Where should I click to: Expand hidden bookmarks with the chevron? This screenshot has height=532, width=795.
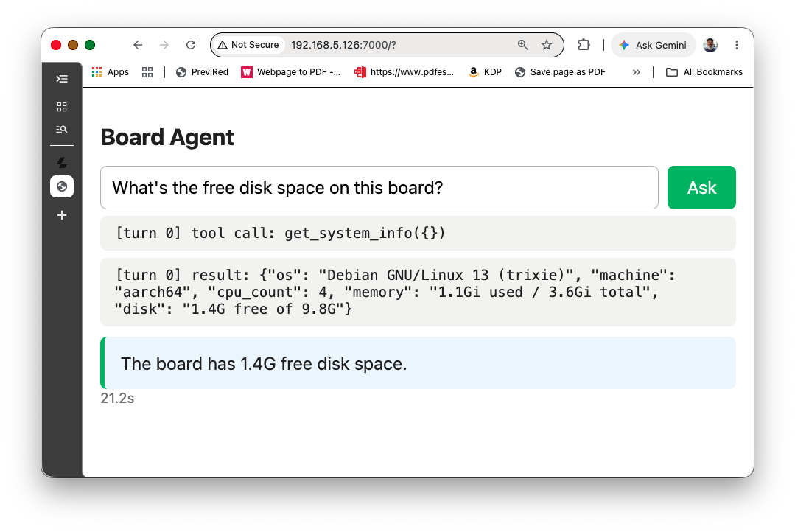pos(637,72)
